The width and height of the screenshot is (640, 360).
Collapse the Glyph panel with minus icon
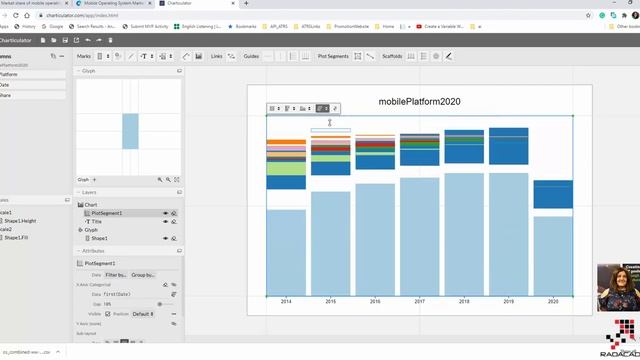[79, 71]
